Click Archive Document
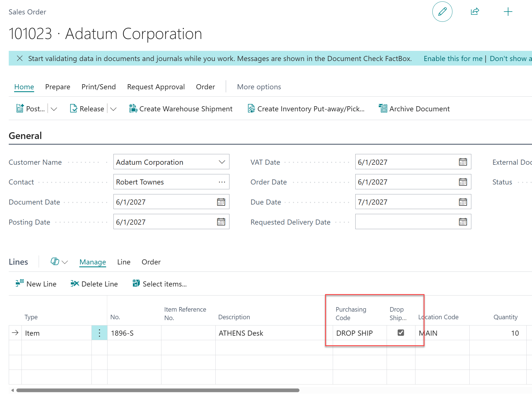 point(414,109)
